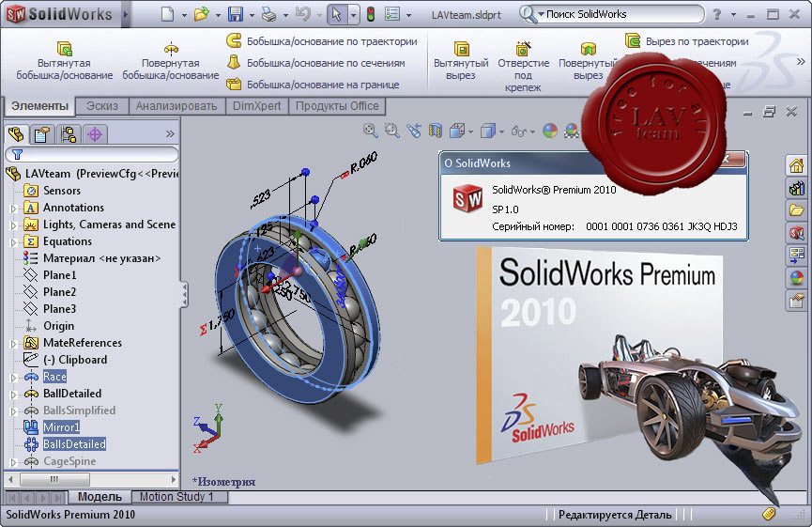The width and height of the screenshot is (812, 527).
Task: Click the Edit Appearance color sphere icon
Action: click(550, 131)
